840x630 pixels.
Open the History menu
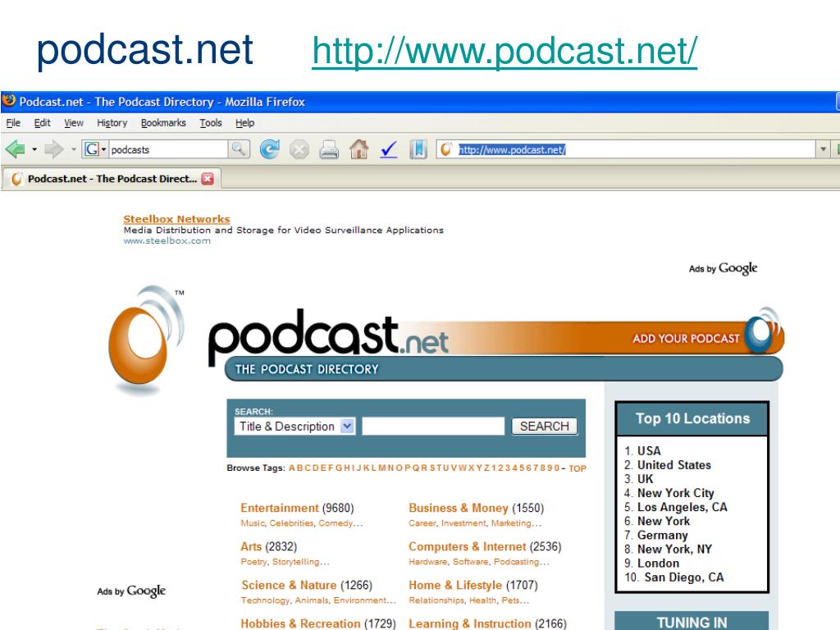click(112, 123)
